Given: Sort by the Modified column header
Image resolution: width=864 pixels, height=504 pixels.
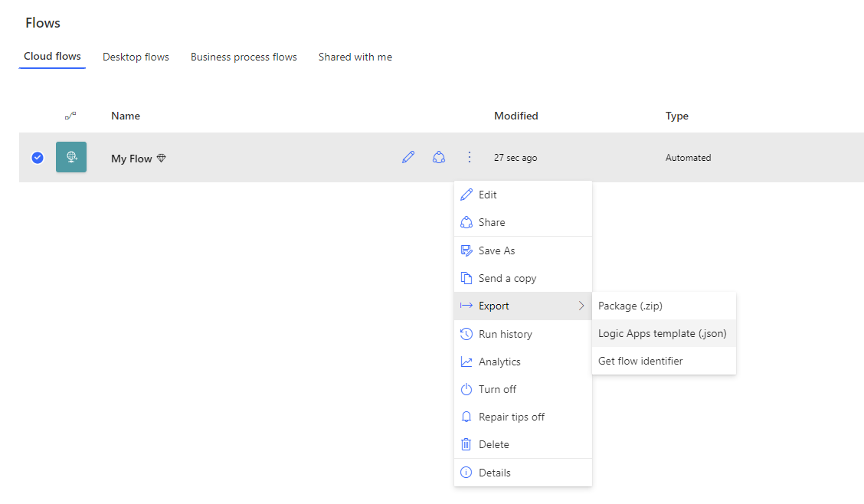Looking at the screenshot, I should (x=516, y=116).
